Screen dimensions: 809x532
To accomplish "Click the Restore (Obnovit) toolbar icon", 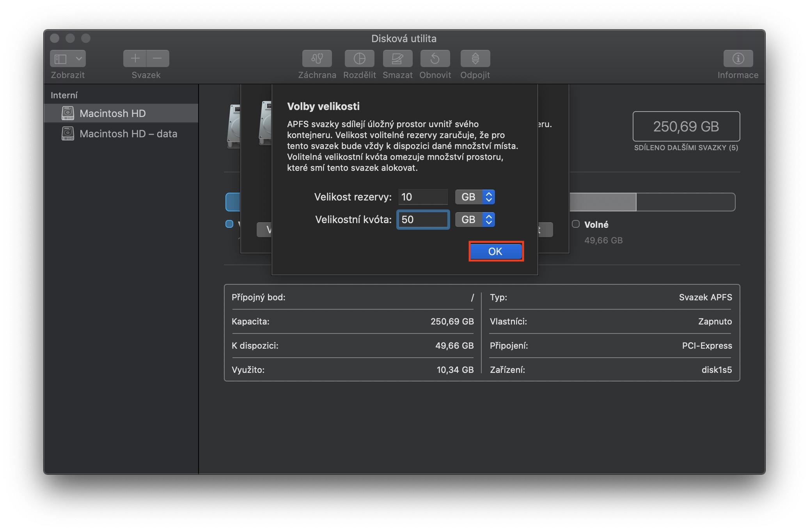I will pos(435,59).
